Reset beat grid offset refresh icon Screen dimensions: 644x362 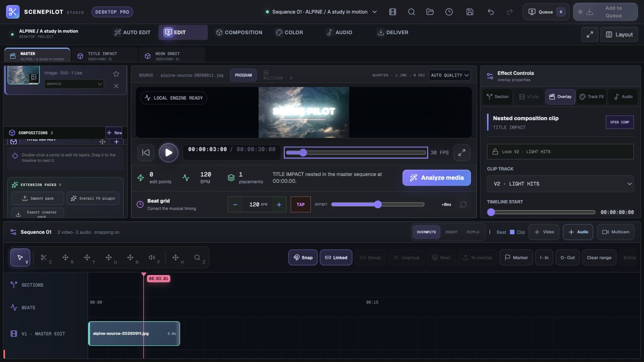[x=463, y=205]
